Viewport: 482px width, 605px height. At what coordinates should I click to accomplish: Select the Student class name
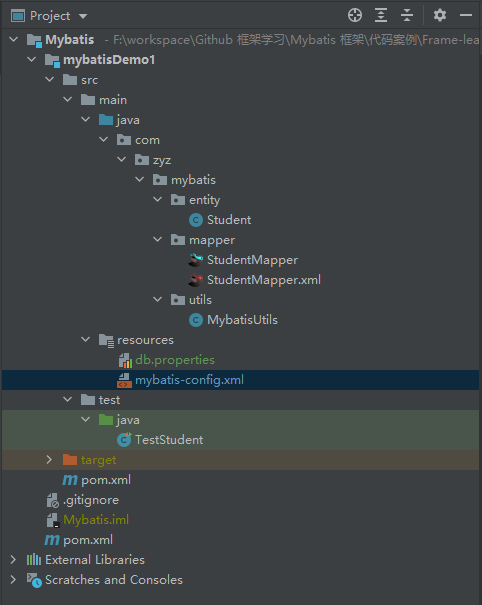[x=229, y=220]
